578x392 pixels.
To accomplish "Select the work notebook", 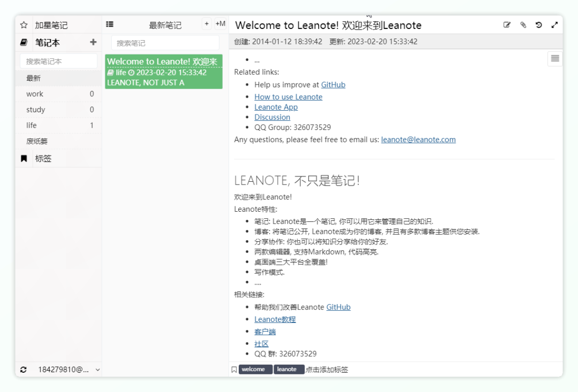I will pos(58,94).
